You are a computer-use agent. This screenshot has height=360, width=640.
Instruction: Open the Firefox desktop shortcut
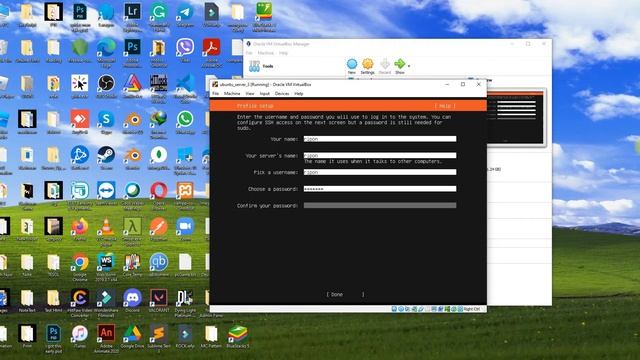coord(80,229)
